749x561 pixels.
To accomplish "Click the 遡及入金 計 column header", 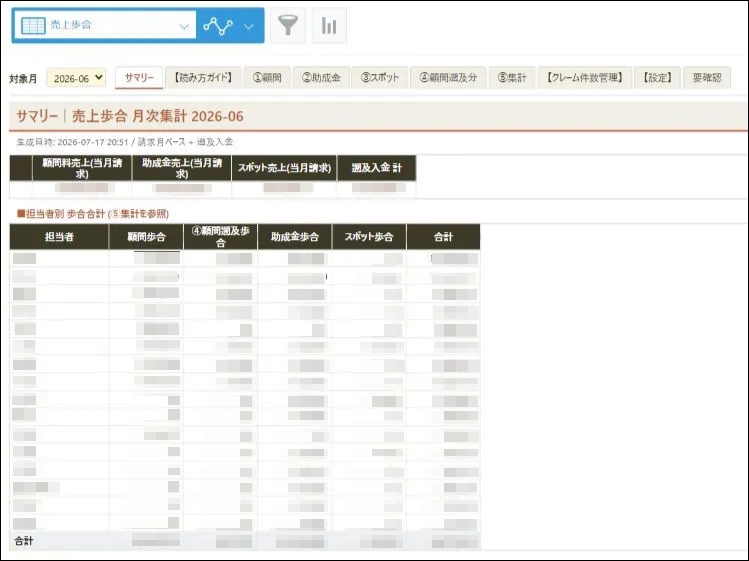I will 376,168.
